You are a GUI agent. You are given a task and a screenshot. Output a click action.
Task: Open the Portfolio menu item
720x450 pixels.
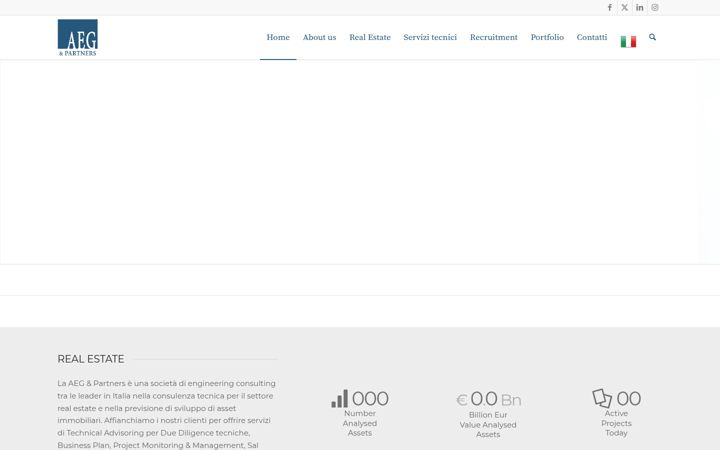click(547, 37)
